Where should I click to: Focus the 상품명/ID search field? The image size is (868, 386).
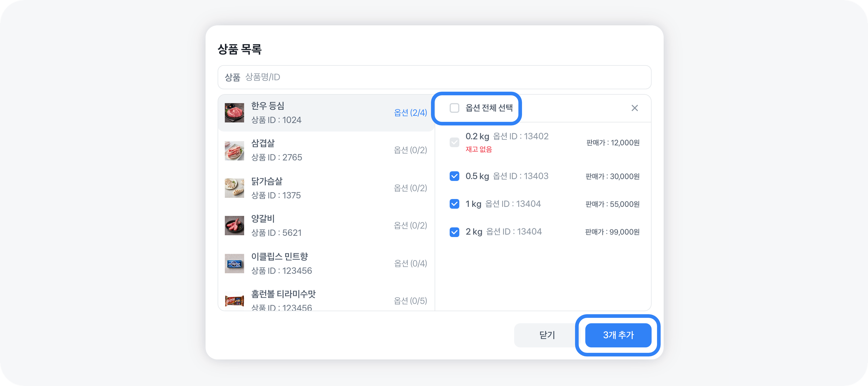pos(438,77)
